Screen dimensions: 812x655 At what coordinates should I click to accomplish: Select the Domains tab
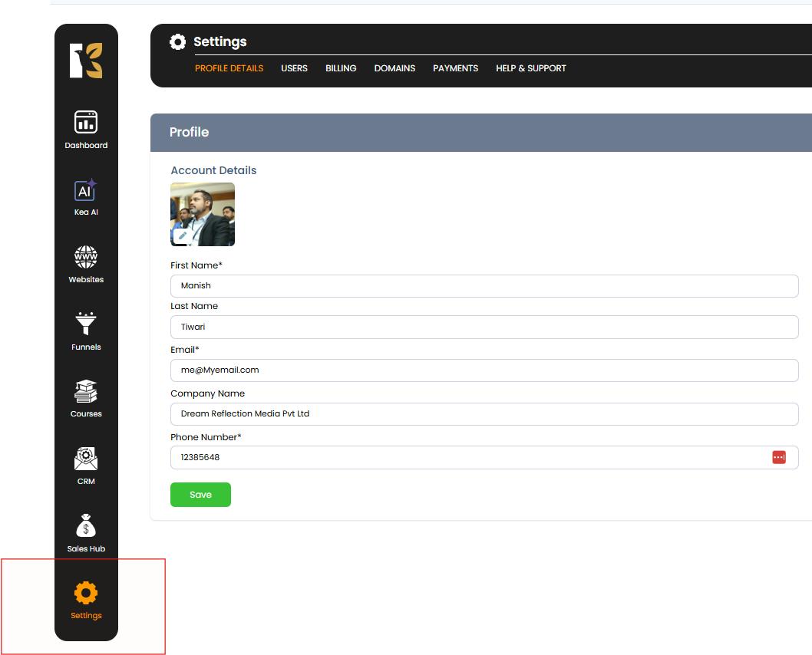(394, 68)
